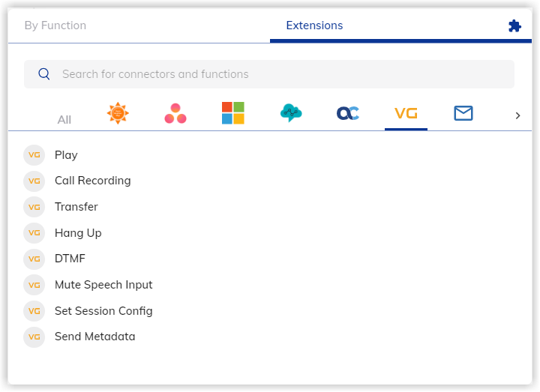This screenshot has width=540, height=392.
Task: Select the AC logo extension icon
Action: (x=348, y=113)
